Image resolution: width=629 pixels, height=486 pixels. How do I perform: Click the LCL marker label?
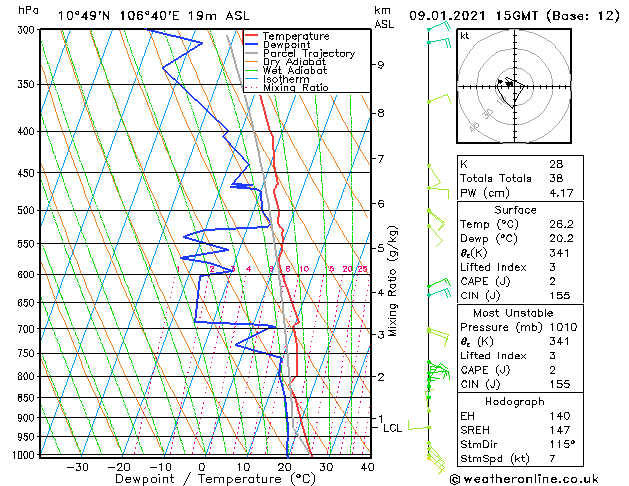(392, 428)
